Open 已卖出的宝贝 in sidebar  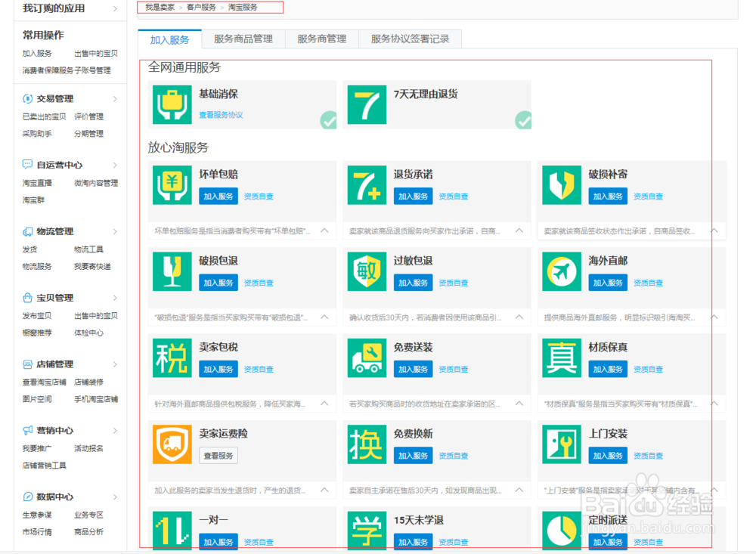(x=45, y=116)
